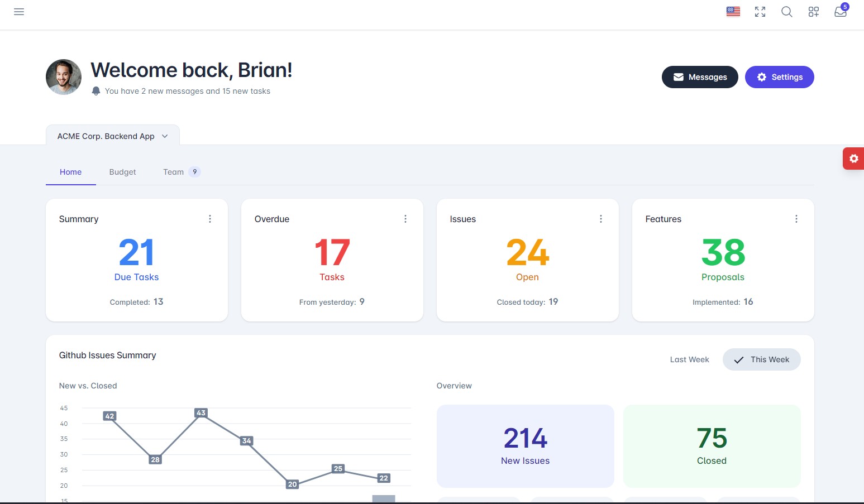Switch to the Budget tab
The image size is (864, 504).
pos(123,172)
